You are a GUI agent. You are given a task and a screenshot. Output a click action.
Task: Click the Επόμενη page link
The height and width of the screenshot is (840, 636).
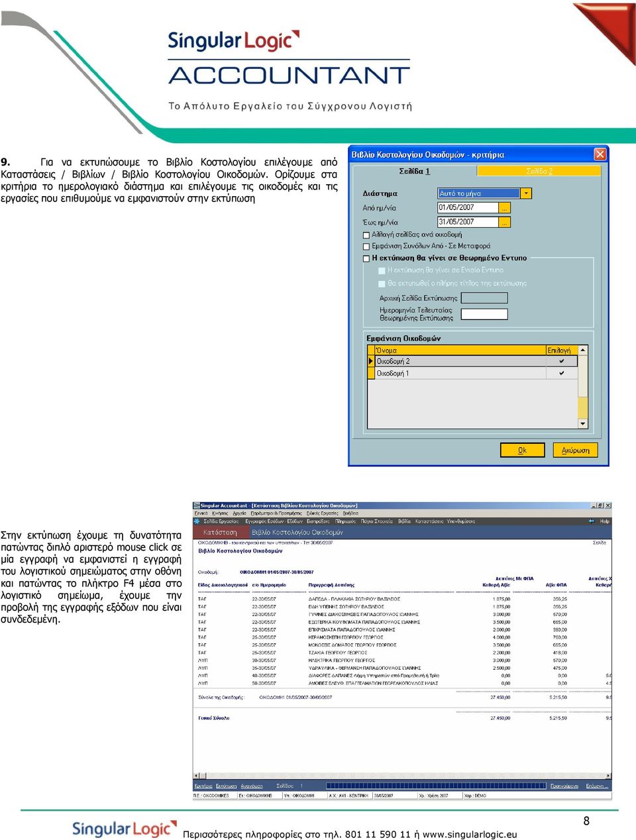[596, 786]
